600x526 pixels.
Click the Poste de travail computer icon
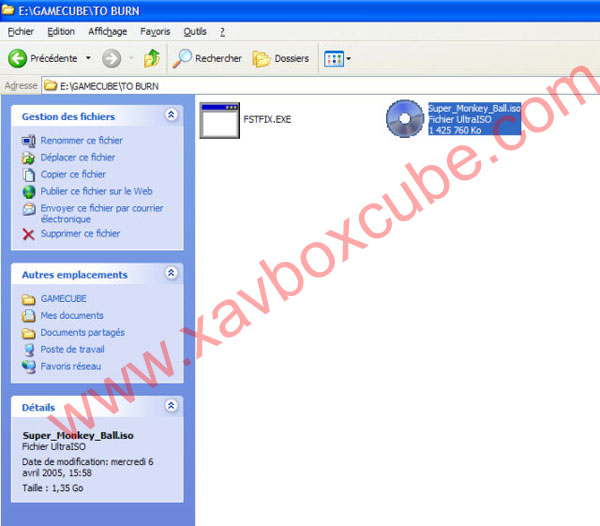pyautogui.click(x=29, y=350)
